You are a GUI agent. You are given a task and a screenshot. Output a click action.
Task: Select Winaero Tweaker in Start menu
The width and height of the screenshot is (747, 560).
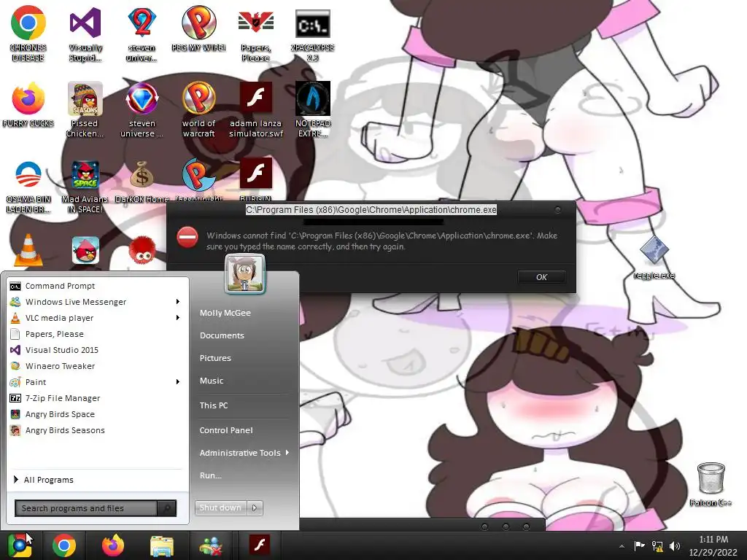click(x=98, y=366)
